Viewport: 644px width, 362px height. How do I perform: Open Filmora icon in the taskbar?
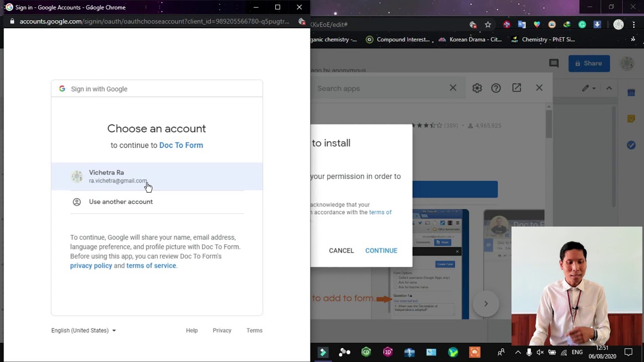[323, 352]
